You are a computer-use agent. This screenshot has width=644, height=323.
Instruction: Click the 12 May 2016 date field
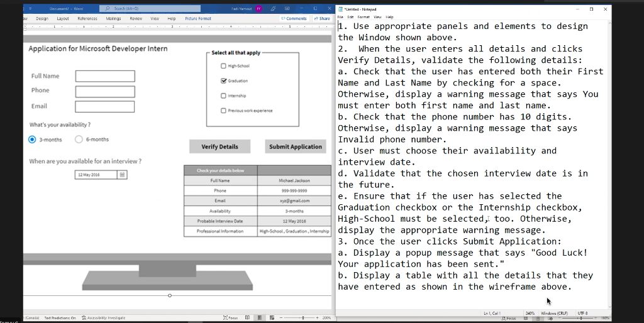coord(96,175)
